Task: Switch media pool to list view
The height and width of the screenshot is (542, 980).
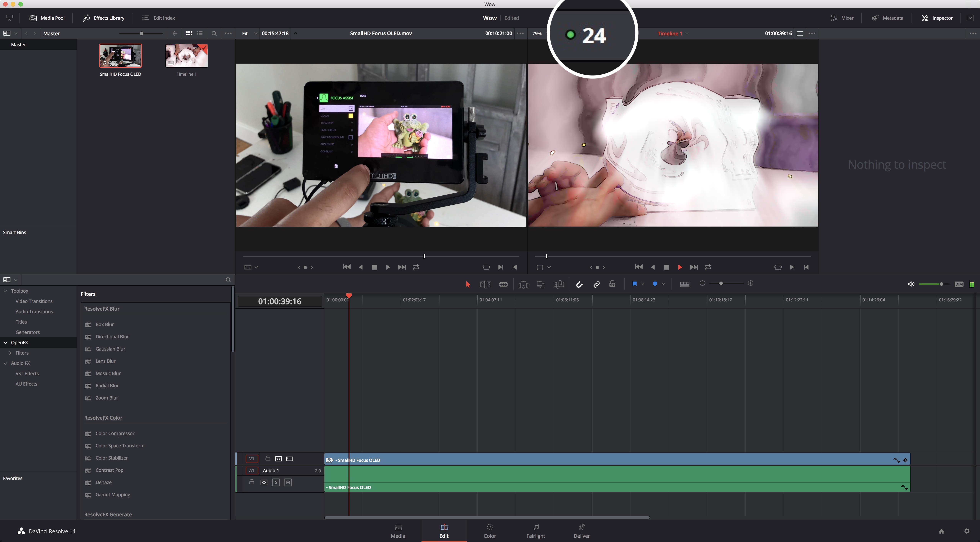Action: [200, 33]
